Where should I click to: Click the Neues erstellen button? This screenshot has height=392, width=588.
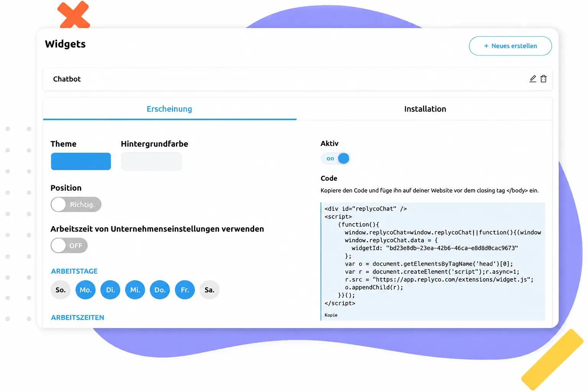[x=510, y=46]
